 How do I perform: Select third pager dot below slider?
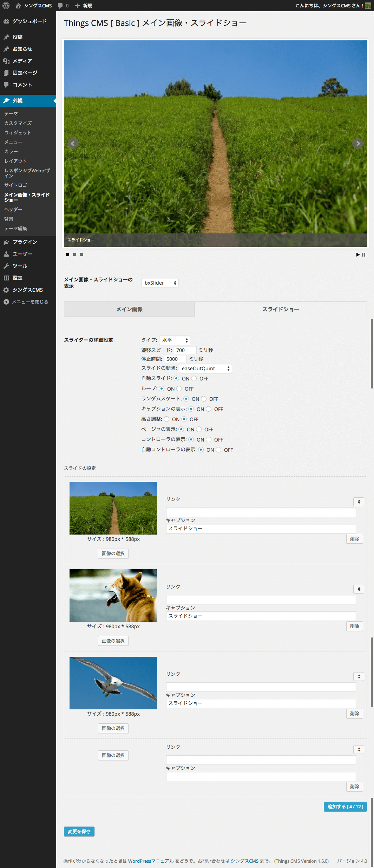point(81,254)
